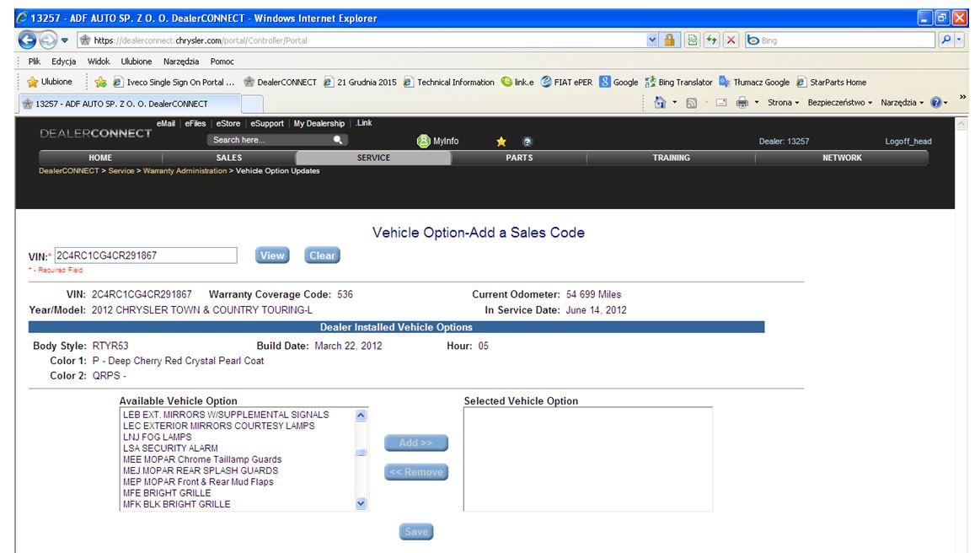Open the eMail link in DealerCONNECT header
The width and height of the screenshot is (980, 553).
pyautogui.click(x=166, y=124)
